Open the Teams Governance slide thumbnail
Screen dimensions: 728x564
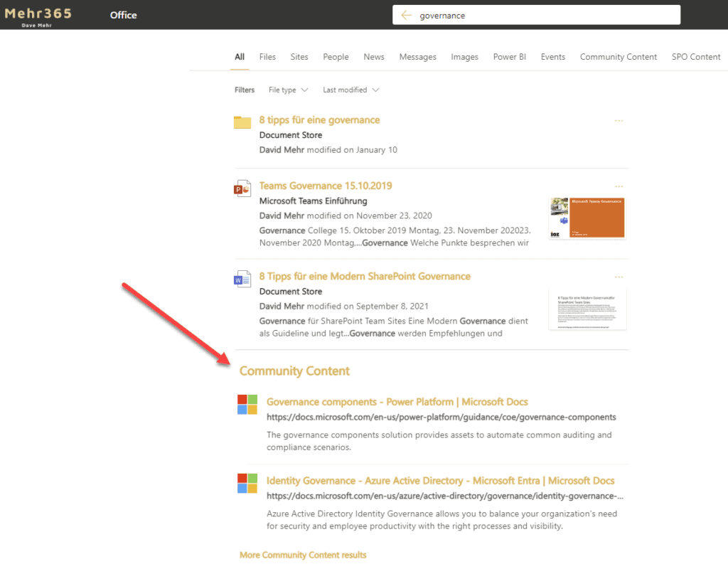tap(587, 218)
